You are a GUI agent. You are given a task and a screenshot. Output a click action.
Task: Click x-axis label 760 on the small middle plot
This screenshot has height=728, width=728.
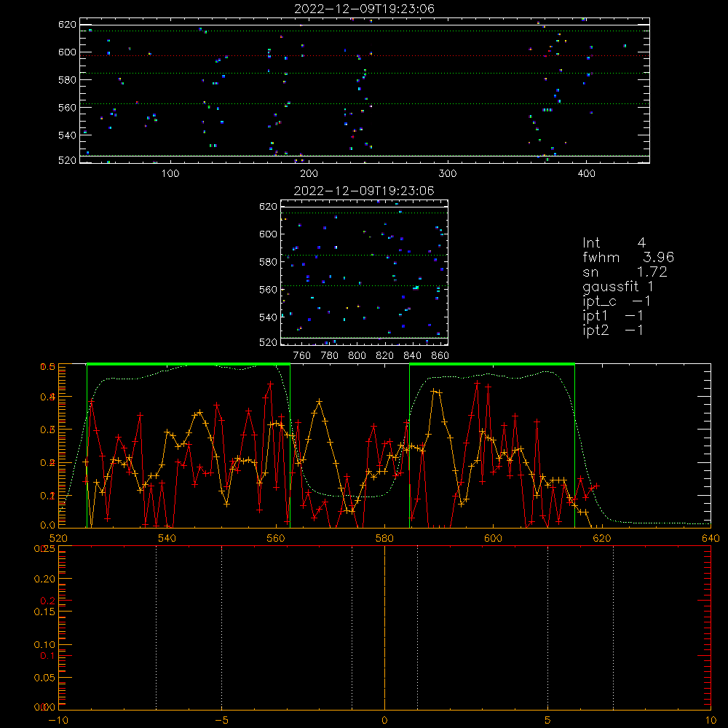click(x=302, y=356)
